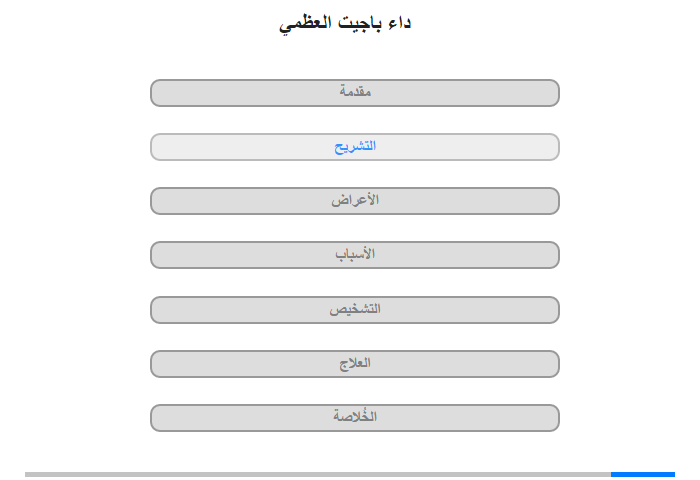Click the blue التشريح link text
This screenshot has height=480, width=700.
[355, 146]
